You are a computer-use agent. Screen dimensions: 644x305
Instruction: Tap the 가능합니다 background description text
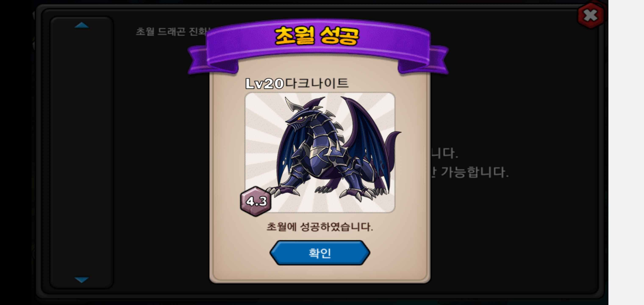475,172
